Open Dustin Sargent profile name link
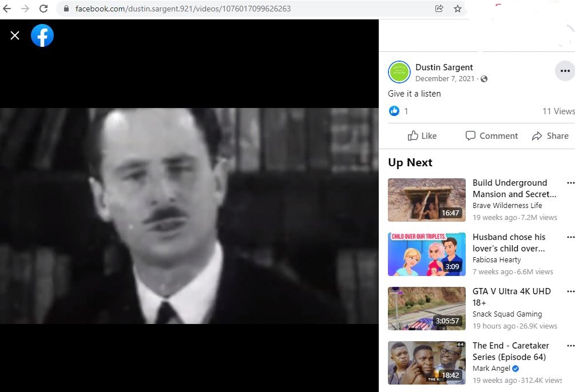575x392 pixels. [x=444, y=67]
